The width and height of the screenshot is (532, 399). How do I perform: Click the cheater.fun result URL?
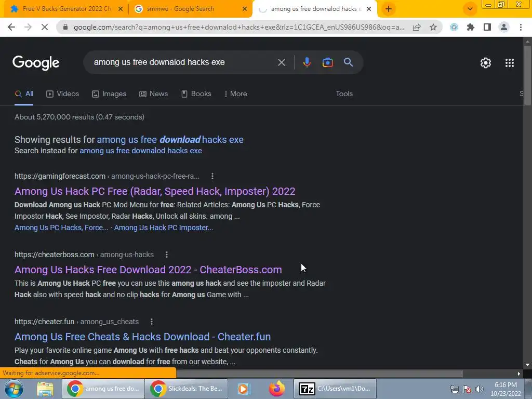pos(77,322)
